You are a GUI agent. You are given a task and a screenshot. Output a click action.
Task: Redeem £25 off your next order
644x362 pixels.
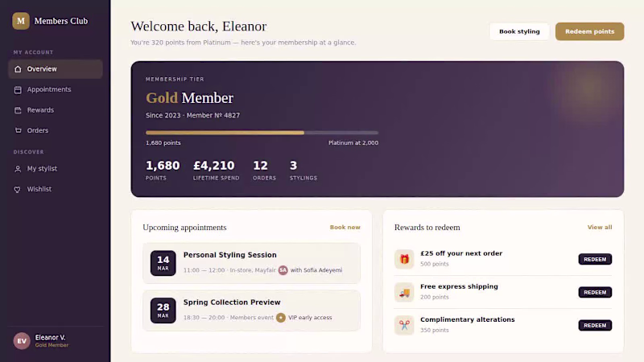click(595, 259)
